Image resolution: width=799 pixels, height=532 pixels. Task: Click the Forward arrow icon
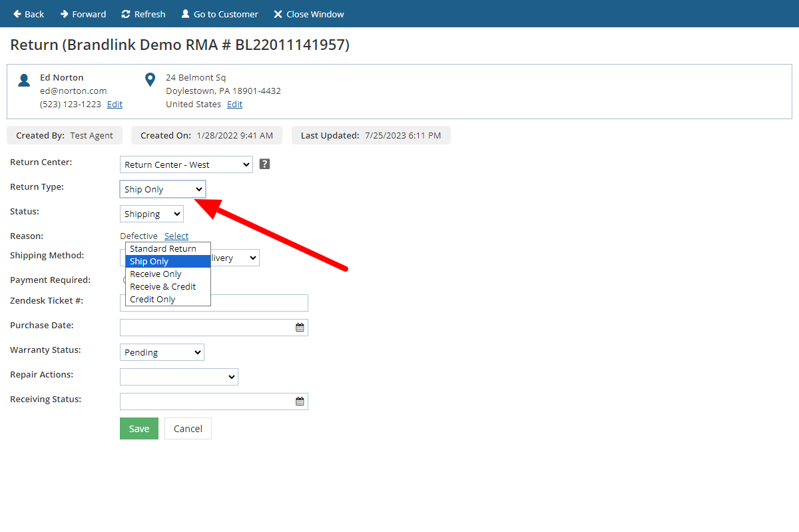[64, 13]
